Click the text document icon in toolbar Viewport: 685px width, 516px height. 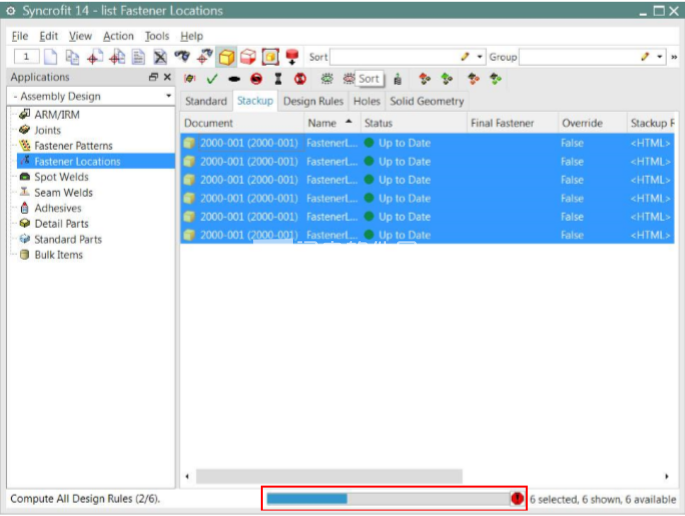pyautogui.click(x=138, y=57)
